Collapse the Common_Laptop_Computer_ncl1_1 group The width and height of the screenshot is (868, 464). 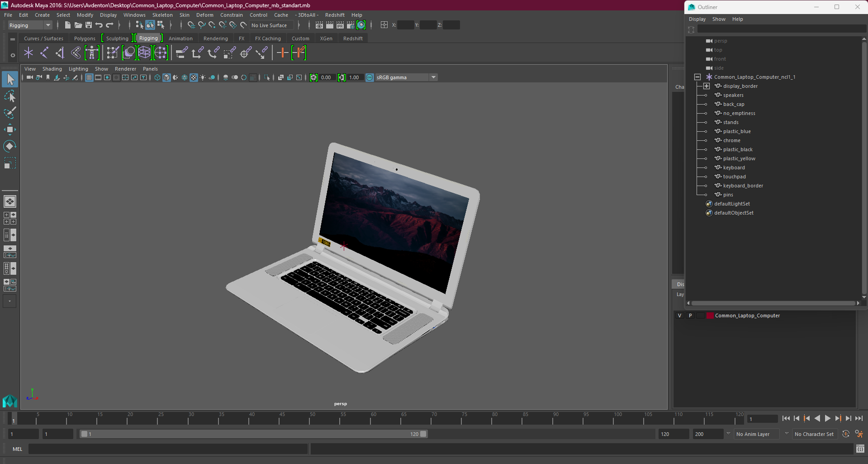tap(697, 77)
